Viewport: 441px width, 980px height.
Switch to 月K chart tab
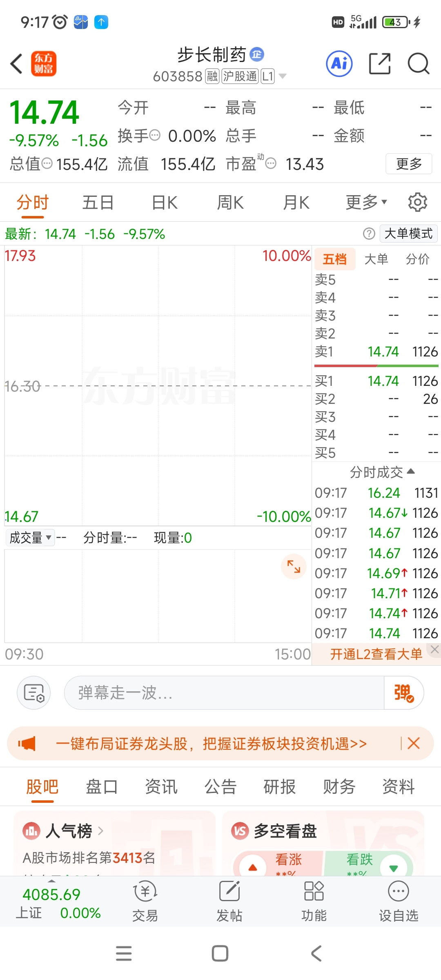[296, 202]
